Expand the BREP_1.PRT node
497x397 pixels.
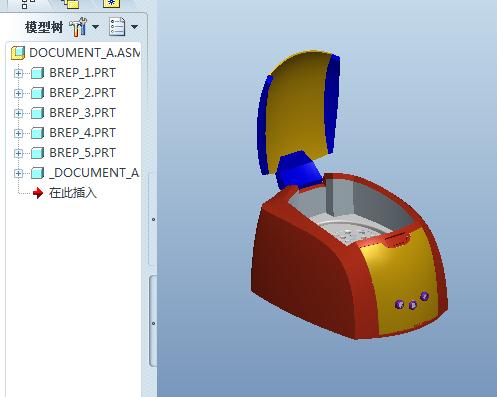pos(18,73)
